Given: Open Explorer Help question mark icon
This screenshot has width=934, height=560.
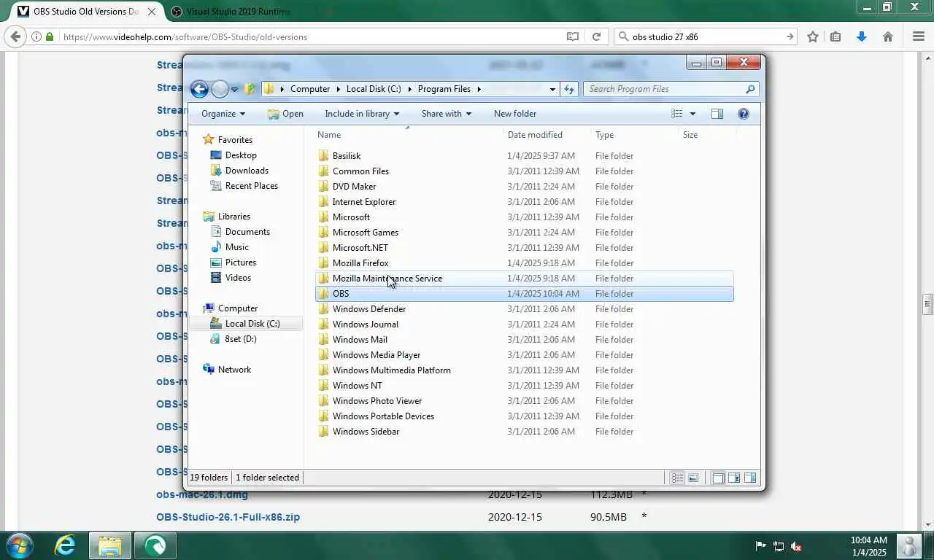Looking at the screenshot, I should coord(744,114).
